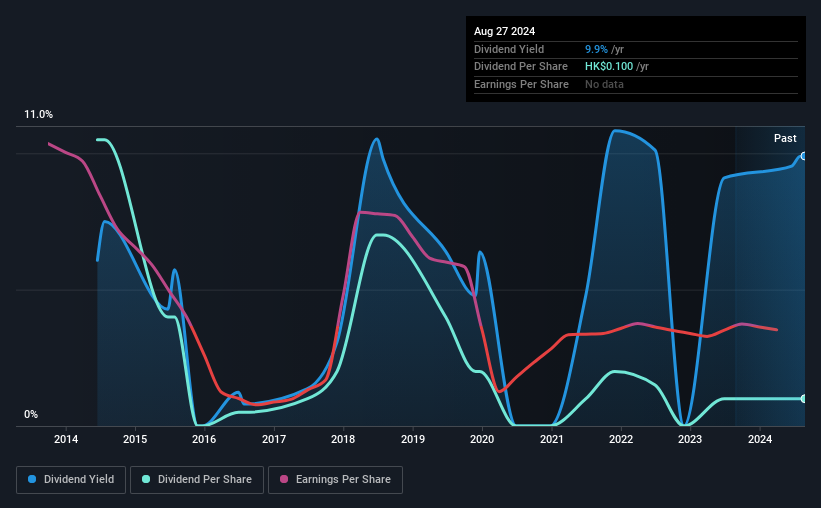Click the 2015 x-axis label

point(135,439)
